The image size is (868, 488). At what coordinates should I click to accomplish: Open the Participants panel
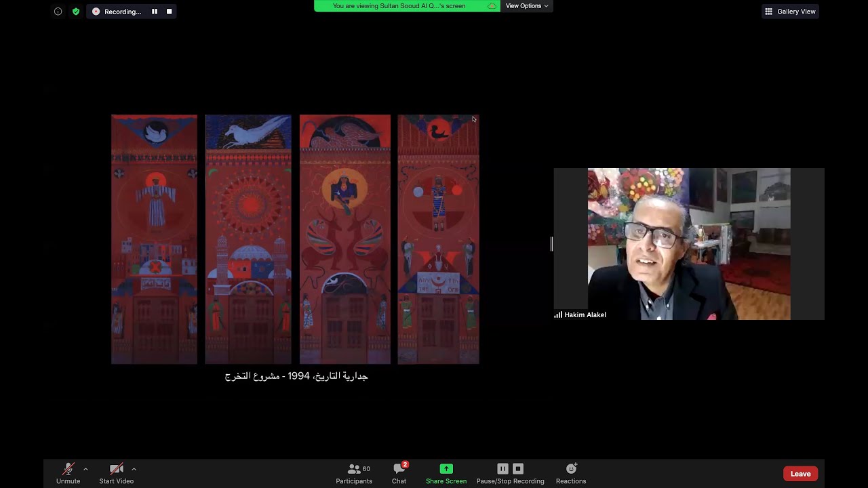pos(354,473)
